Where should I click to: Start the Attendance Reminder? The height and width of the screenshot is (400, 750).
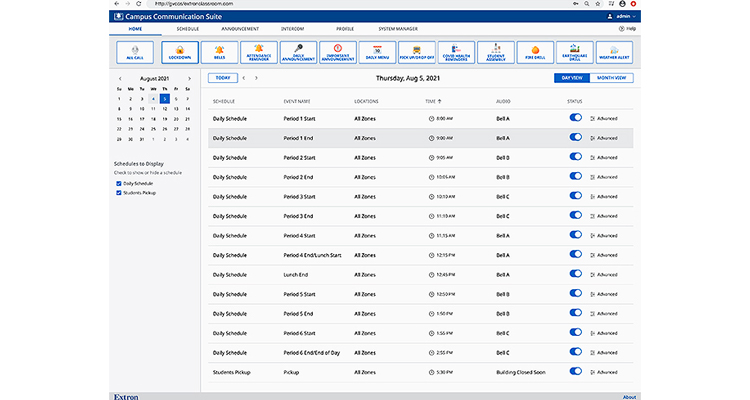coord(259,52)
